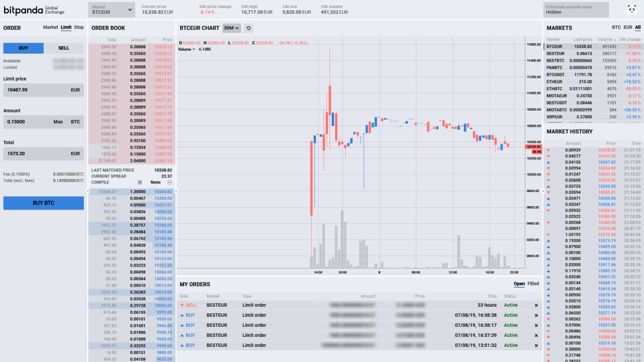Screen dimensions: 644x362
Task: Filter markets by BTC
Action: 616,28
